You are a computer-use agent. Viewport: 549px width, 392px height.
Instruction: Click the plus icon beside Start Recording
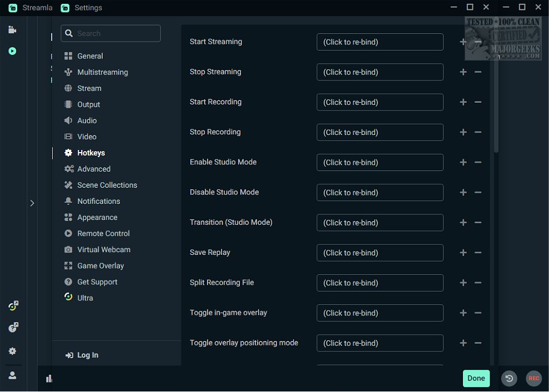[463, 102]
